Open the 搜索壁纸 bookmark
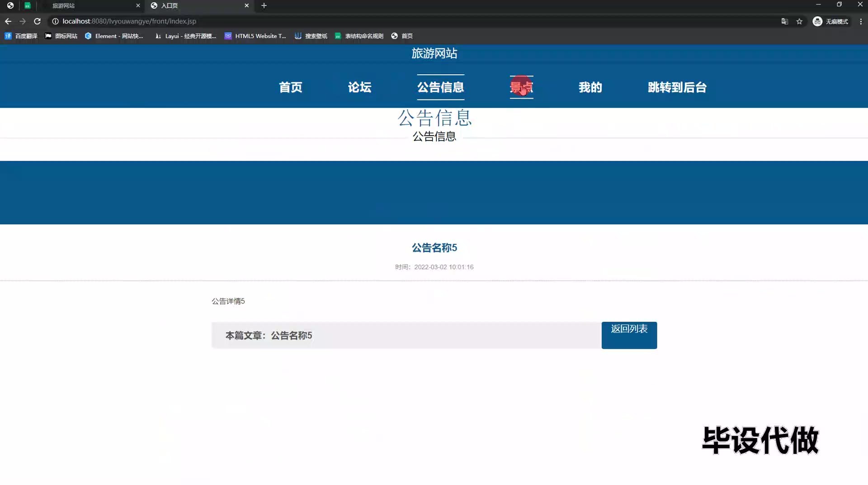The image size is (868, 485). (x=311, y=36)
